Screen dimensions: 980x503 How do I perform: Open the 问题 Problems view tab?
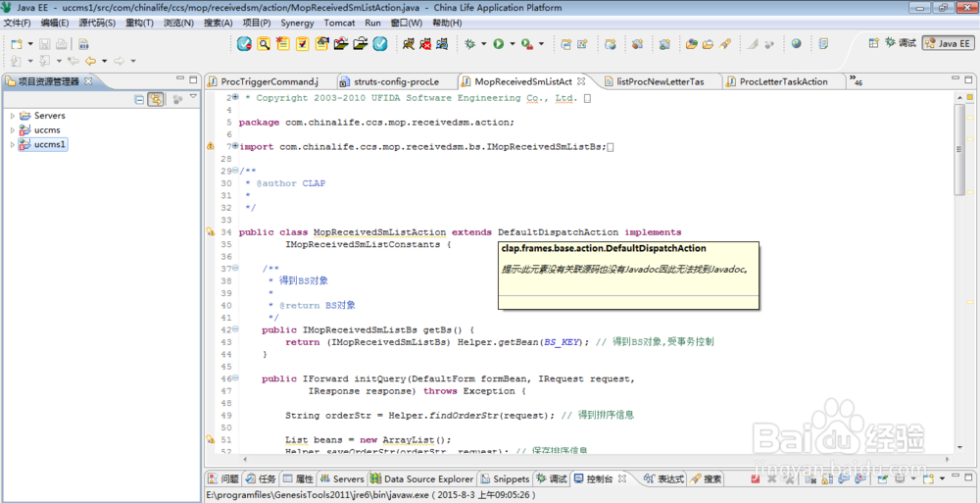pyautogui.click(x=223, y=478)
